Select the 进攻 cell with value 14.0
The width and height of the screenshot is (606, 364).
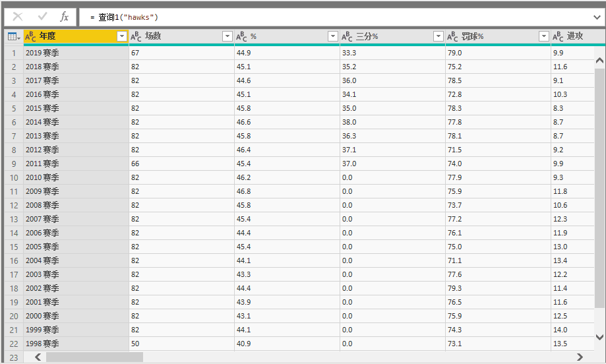573,330
